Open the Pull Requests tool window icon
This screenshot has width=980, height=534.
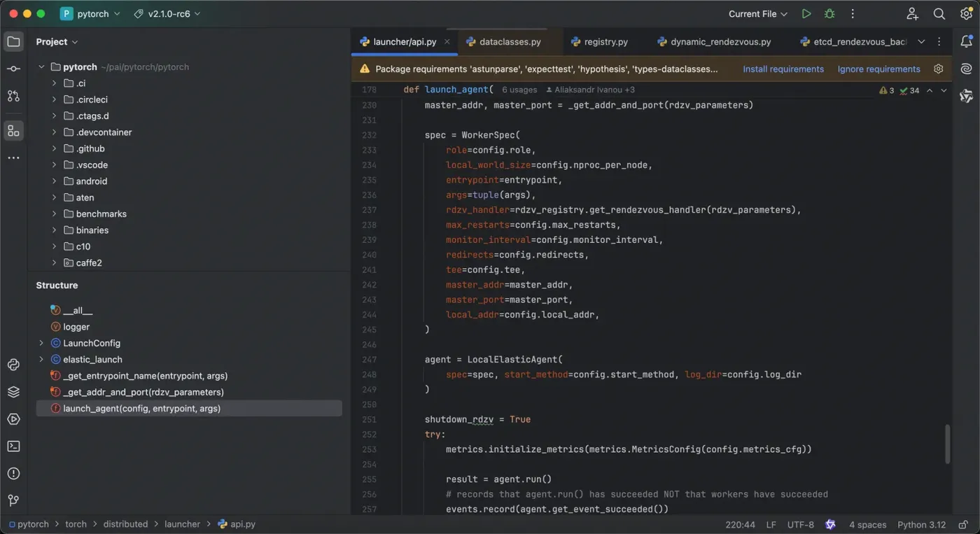pyautogui.click(x=13, y=96)
